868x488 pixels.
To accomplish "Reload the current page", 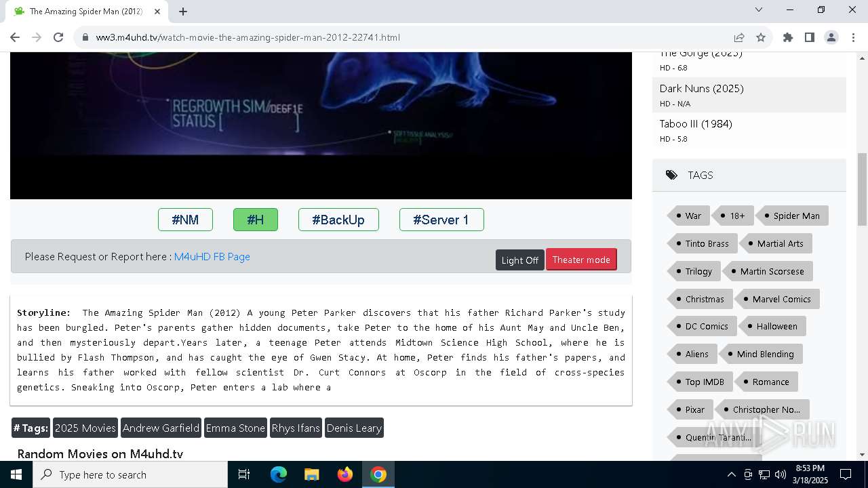I will (x=58, y=37).
